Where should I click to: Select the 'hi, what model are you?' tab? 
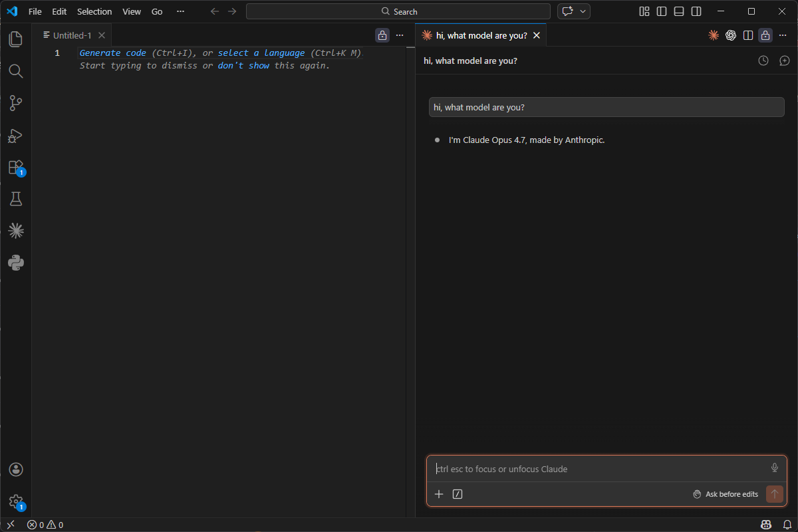pyautogui.click(x=481, y=35)
